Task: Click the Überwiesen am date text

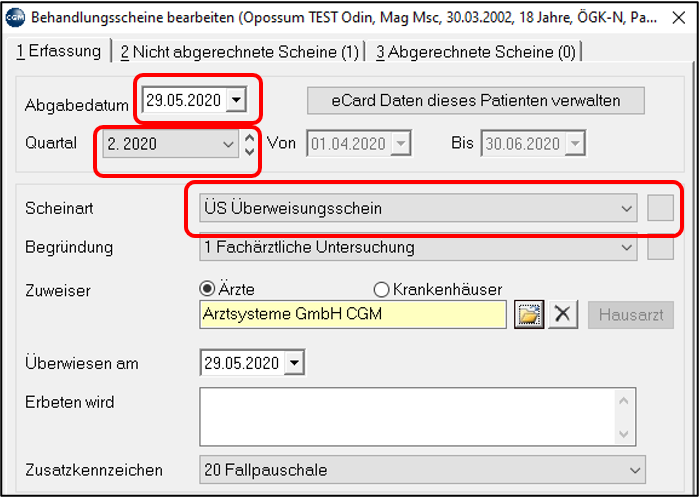Action: (242, 363)
